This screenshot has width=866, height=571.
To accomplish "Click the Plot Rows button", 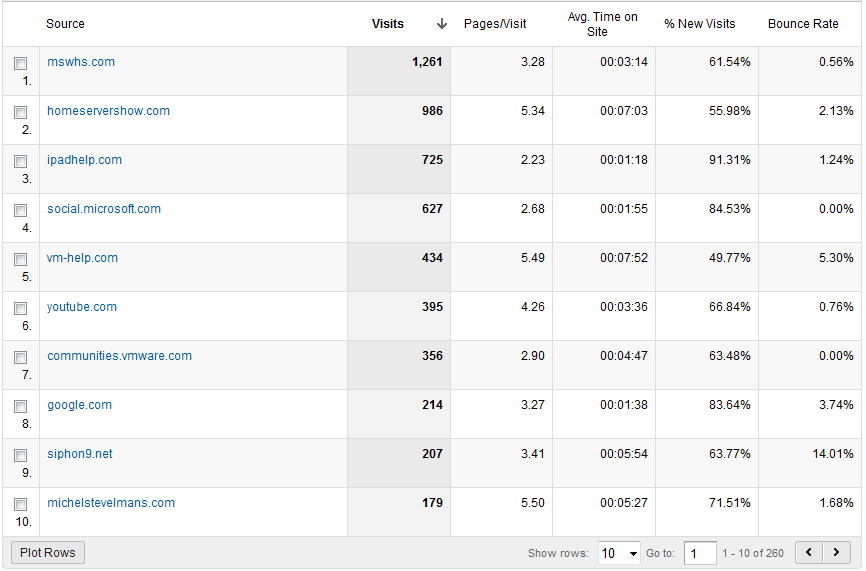I will pyautogui.click(x=47, y=553).
